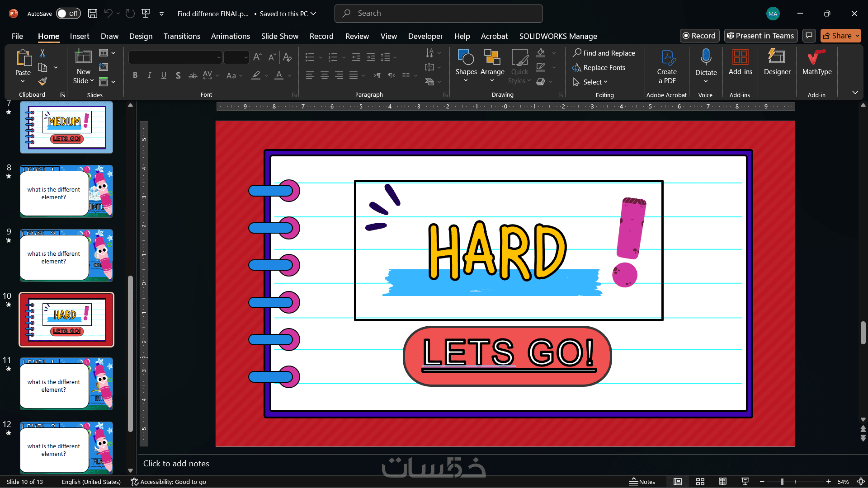Toggle AutoSave switch on
The width and height of the screenshot is (868, 488).
(x=68, y=14)
